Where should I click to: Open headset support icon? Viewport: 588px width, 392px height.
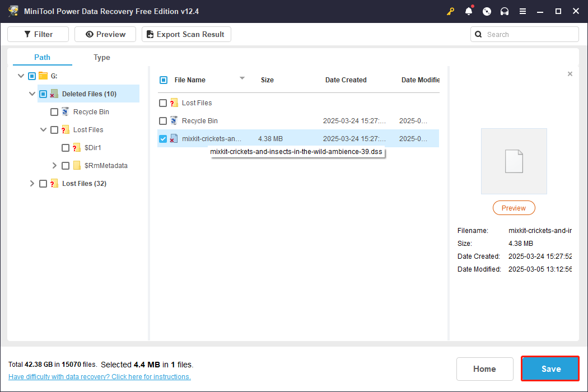505,11
